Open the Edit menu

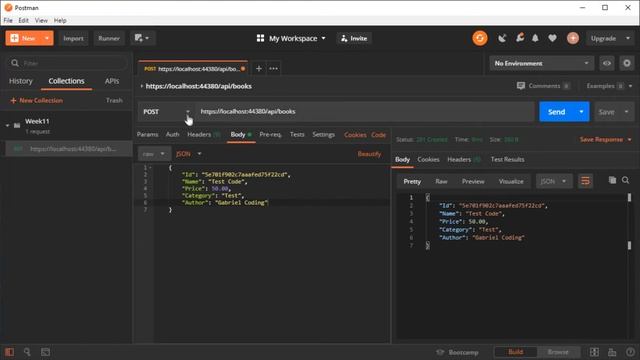tap(23, 20)
